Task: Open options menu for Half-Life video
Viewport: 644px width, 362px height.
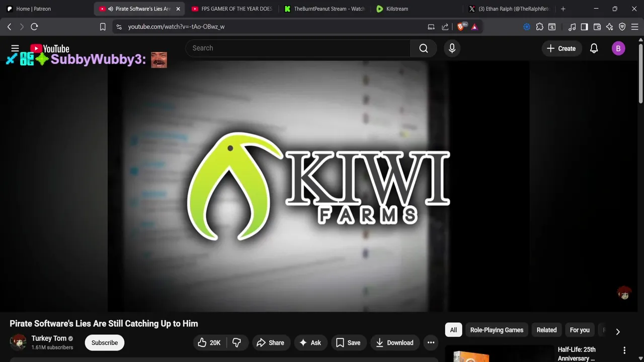Action: coord(624,350)
